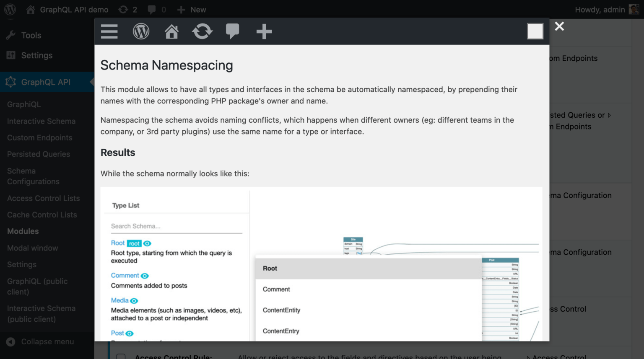Toggle the eye icon next to Comment

[145, 276]
